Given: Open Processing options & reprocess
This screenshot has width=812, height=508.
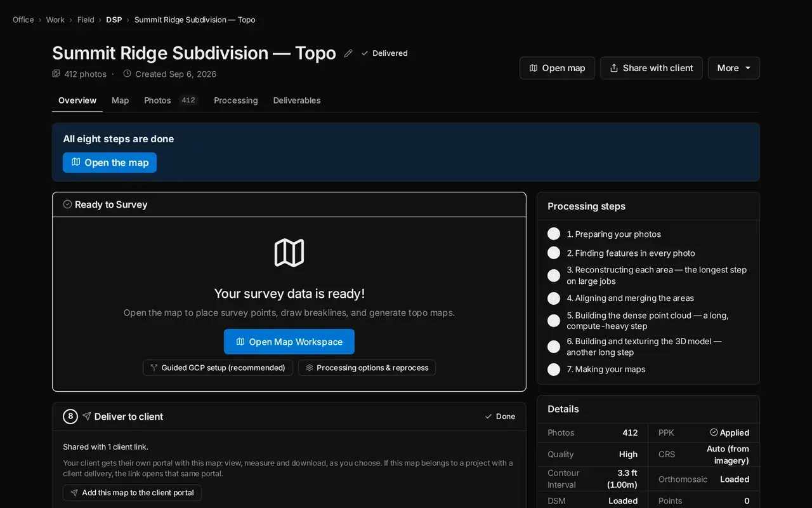Looking at the screenshot, I should [367, 368].
